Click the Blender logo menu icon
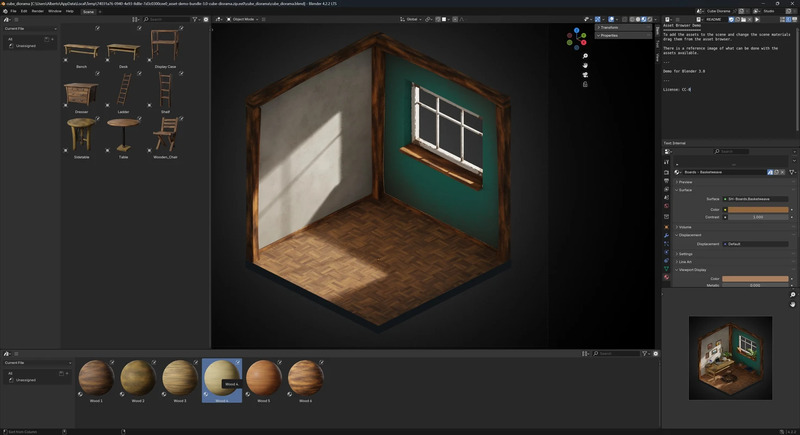The width and height of the screenshot is (800, 435). 5,11
